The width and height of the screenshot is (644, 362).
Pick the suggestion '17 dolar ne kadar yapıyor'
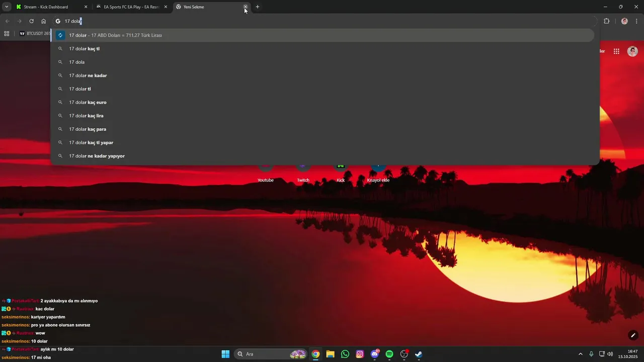[x=322, y=156]
